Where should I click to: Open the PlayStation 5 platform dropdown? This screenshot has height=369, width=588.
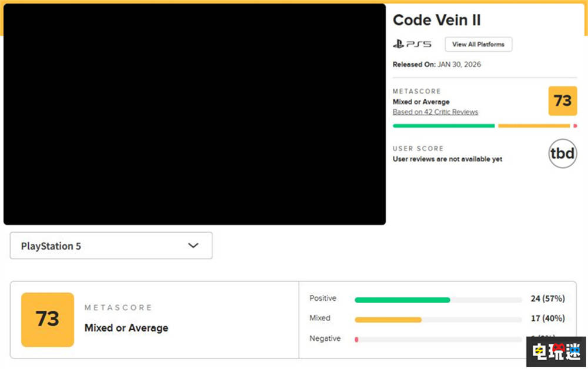point(111,246)
